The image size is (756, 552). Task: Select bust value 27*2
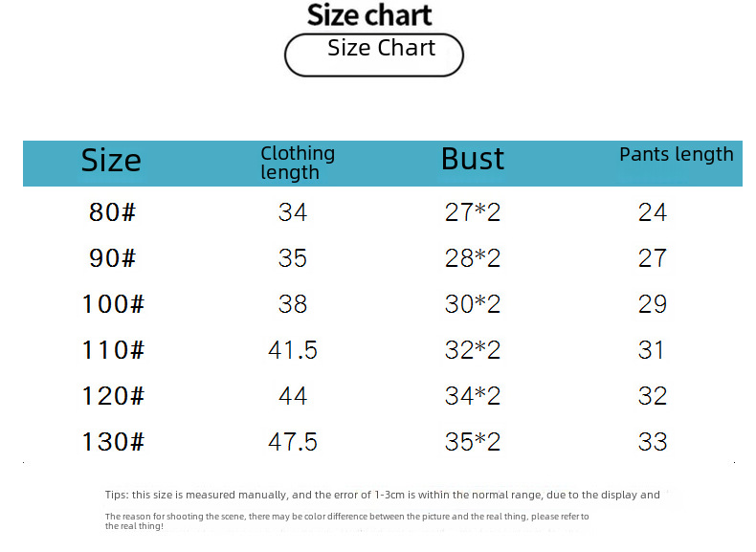tap(473, 212)
